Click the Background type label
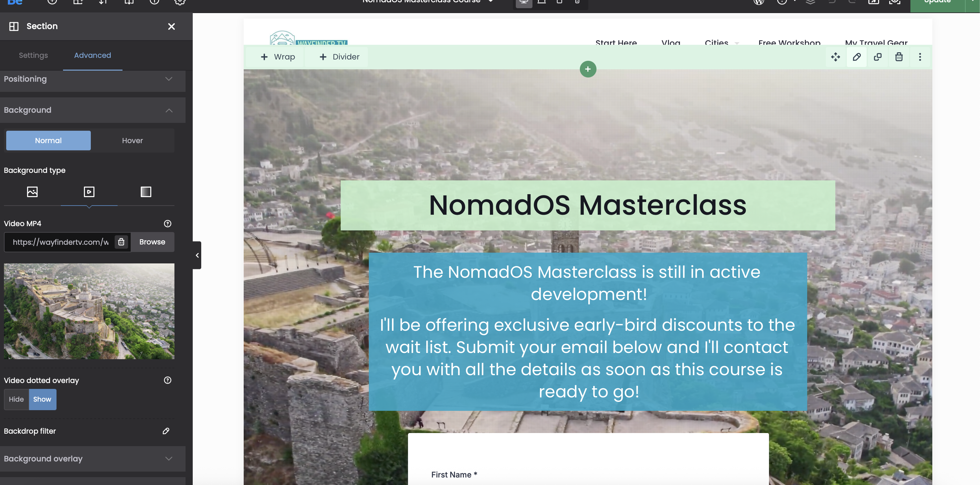The image size is (980, 485). click(35, 170)
